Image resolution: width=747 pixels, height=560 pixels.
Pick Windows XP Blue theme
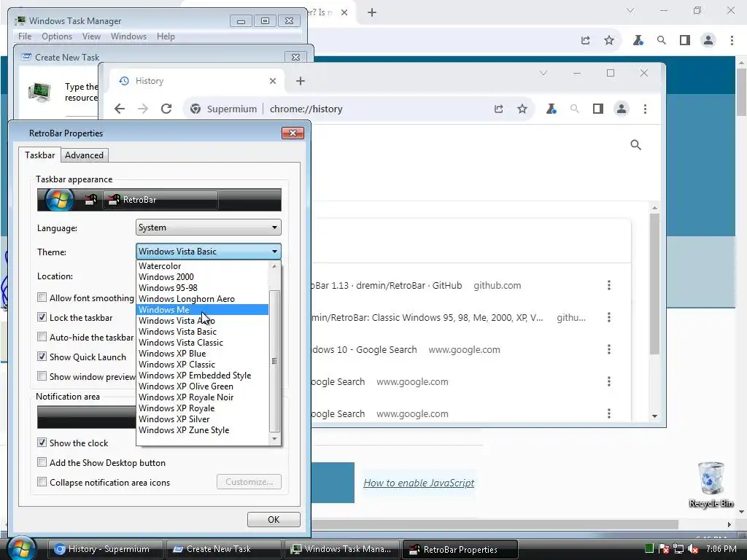(203, 354)
